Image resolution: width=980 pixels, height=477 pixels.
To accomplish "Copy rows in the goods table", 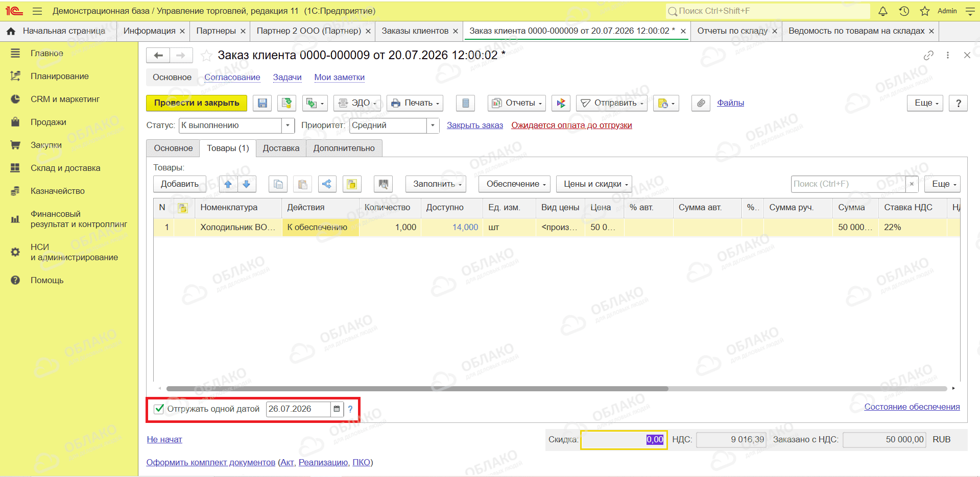I will (x=278, y=184).
